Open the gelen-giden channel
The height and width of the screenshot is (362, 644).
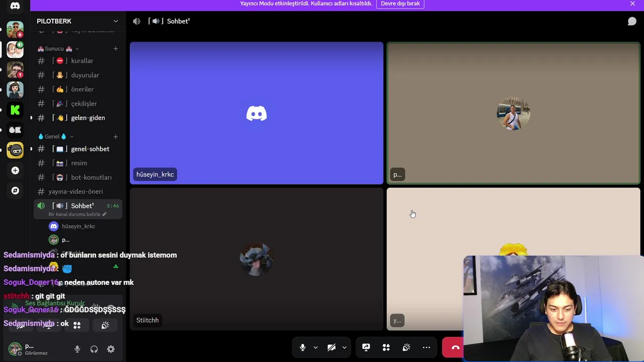click(78, 118)
